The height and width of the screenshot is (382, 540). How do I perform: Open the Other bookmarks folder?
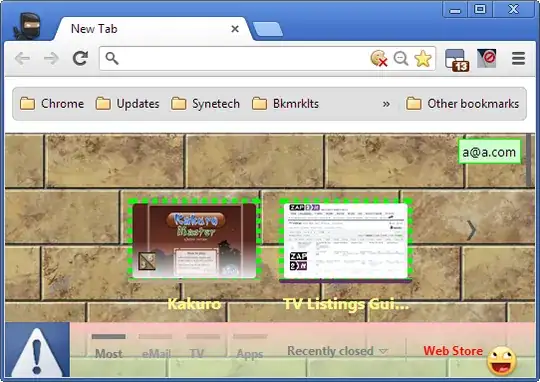[x=463, y=104]
